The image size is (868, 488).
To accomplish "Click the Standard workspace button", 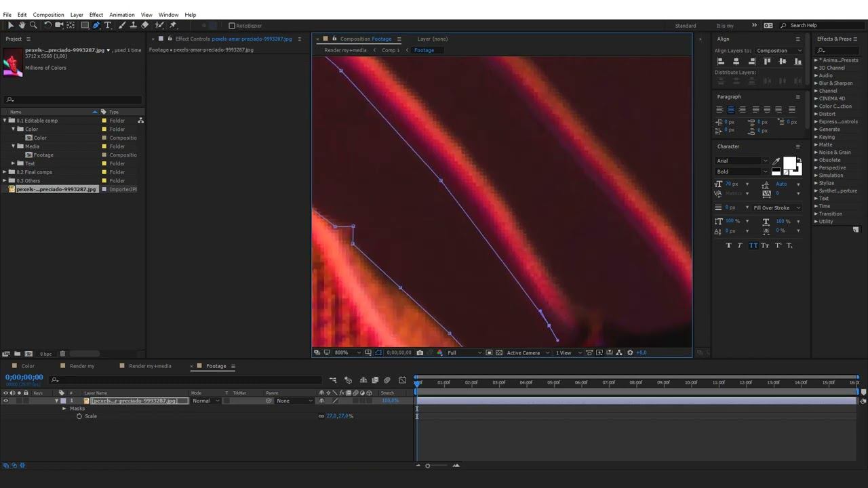I will pyautogui.click(x=685, y=26).
